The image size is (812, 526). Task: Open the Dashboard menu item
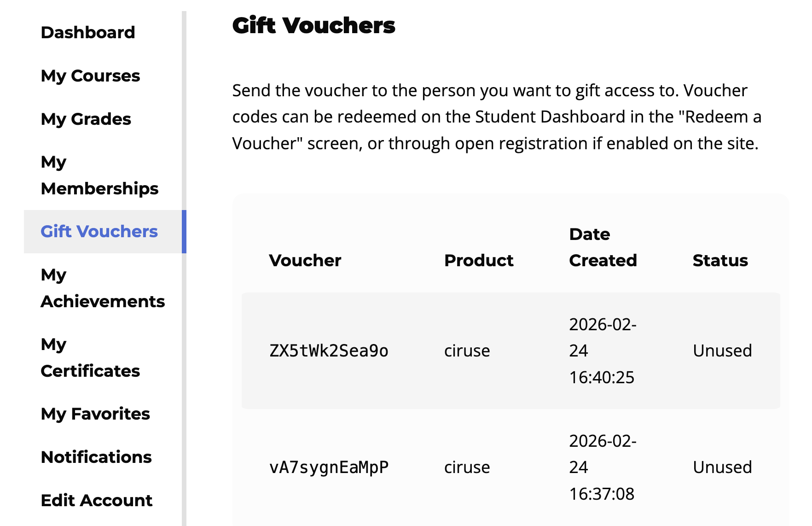click(88, 33)
